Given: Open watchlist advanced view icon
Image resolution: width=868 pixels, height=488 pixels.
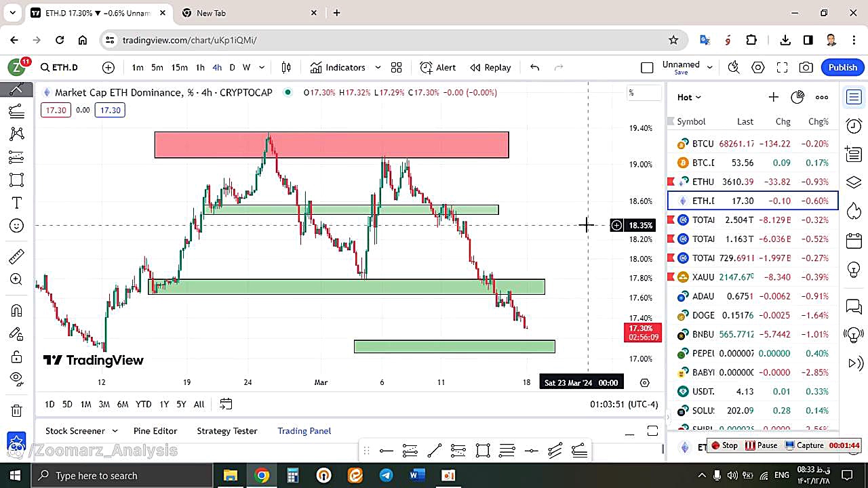Looking at the screenshot, I should 797,97.
